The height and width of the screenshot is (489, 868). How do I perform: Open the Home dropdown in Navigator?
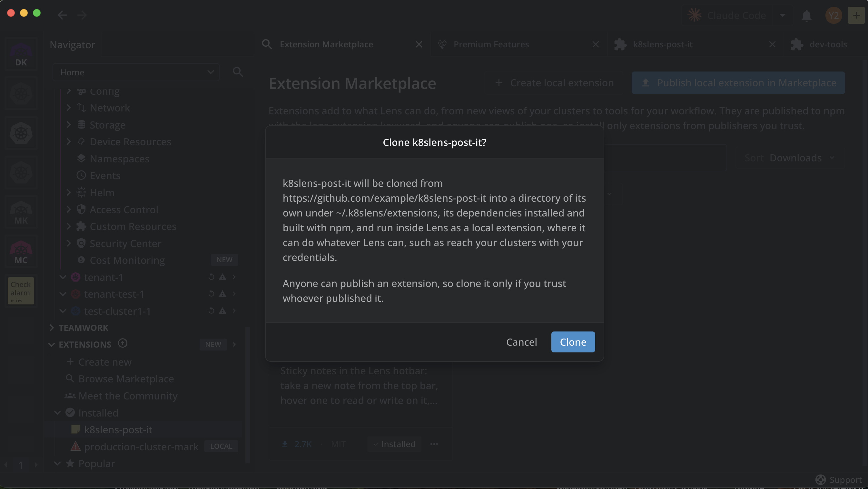(x=136, y=72)
